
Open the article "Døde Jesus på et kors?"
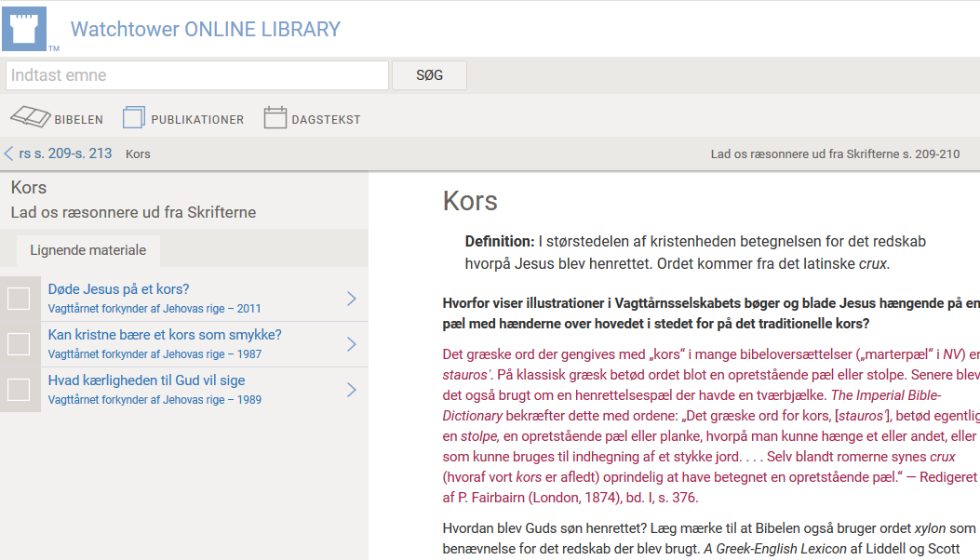119,289
